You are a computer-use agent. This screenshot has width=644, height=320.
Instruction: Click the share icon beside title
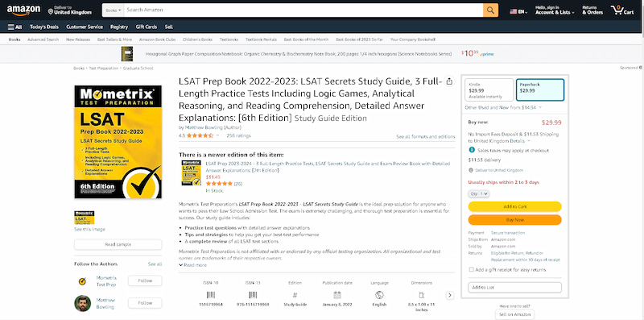tap(449, 81)
